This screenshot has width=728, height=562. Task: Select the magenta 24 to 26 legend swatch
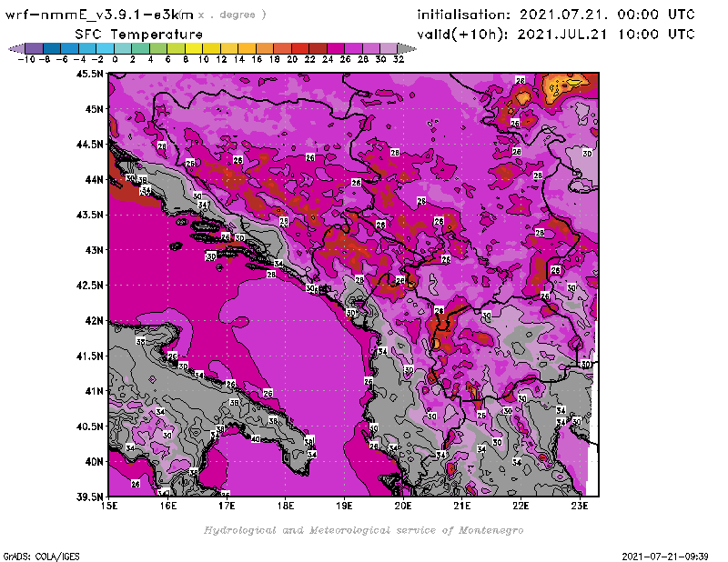tap(335, 48)
